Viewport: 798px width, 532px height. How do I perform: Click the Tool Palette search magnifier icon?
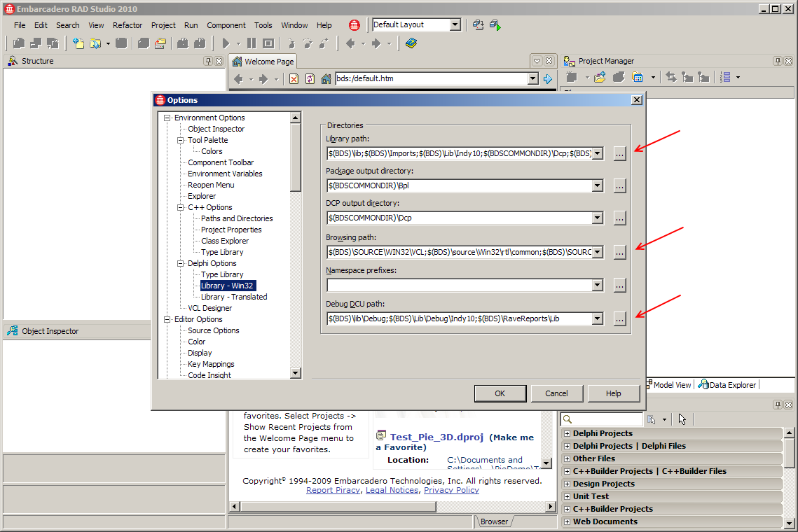click(x=567, y=419)
